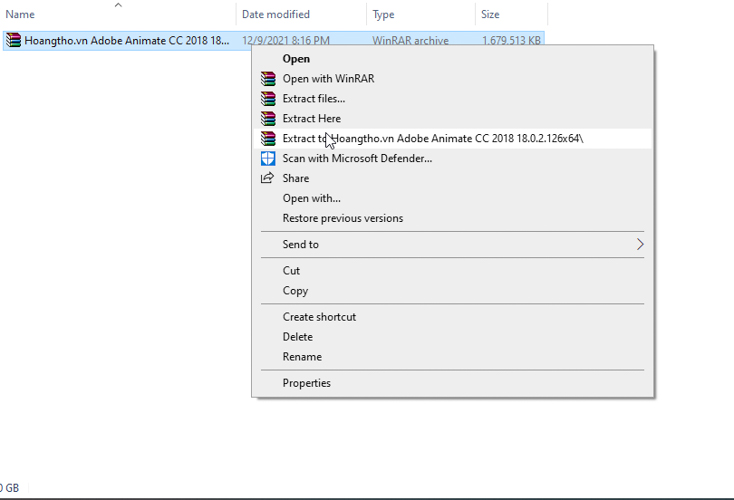
Task: Click the RAR archive file icon
Action: [13, 41]
